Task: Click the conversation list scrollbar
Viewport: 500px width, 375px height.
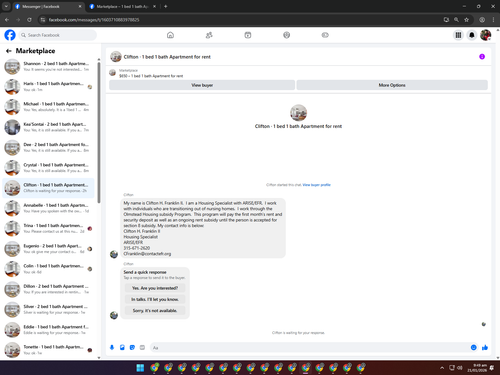Action: click(99, 132)
